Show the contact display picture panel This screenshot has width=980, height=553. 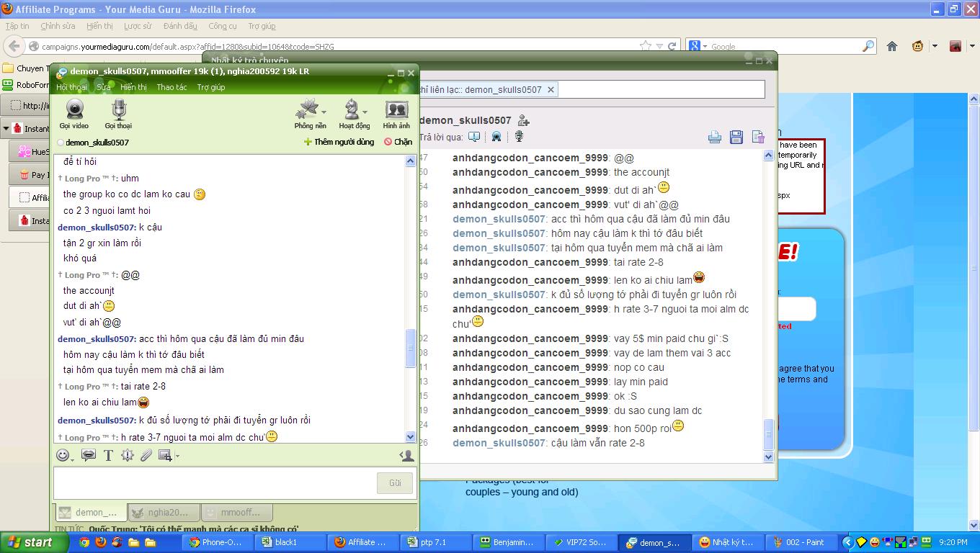[406, 455]
